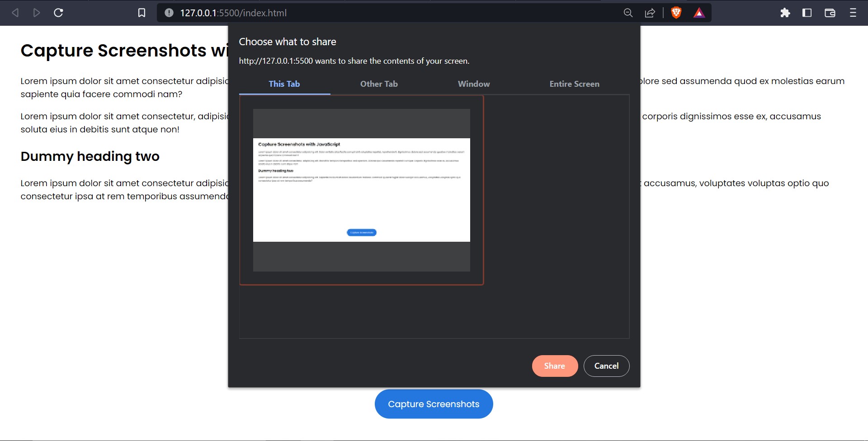Click the browser back navigation arrow
868x441 pixels.
(15, 13)
